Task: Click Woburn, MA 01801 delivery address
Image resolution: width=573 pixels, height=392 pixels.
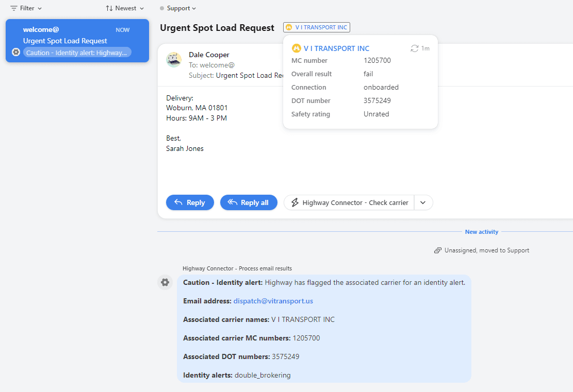Action: [x=197, y=108]
